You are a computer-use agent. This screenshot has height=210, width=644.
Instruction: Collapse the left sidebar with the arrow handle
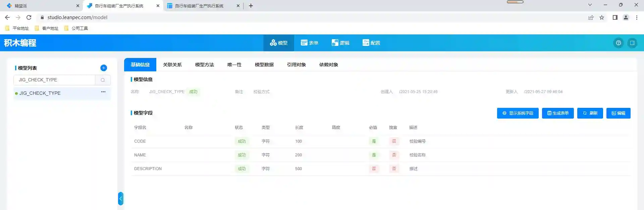tap(121, 199)
